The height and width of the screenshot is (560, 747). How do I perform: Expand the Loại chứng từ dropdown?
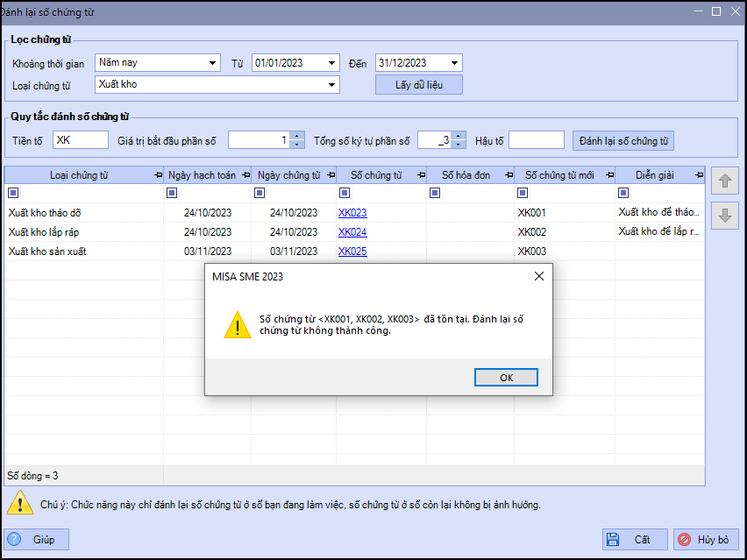click(332, 85)
